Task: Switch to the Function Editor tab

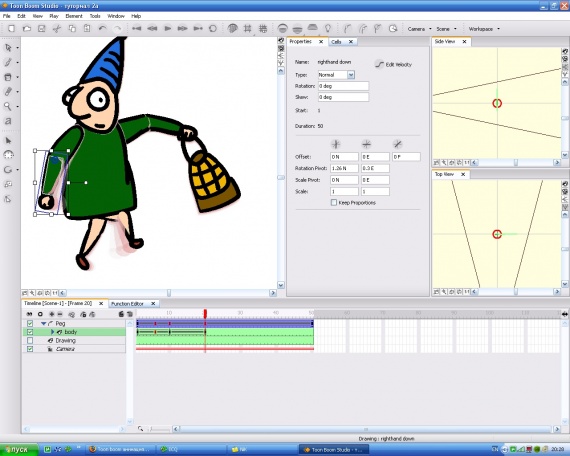Action: pos(128,304)
